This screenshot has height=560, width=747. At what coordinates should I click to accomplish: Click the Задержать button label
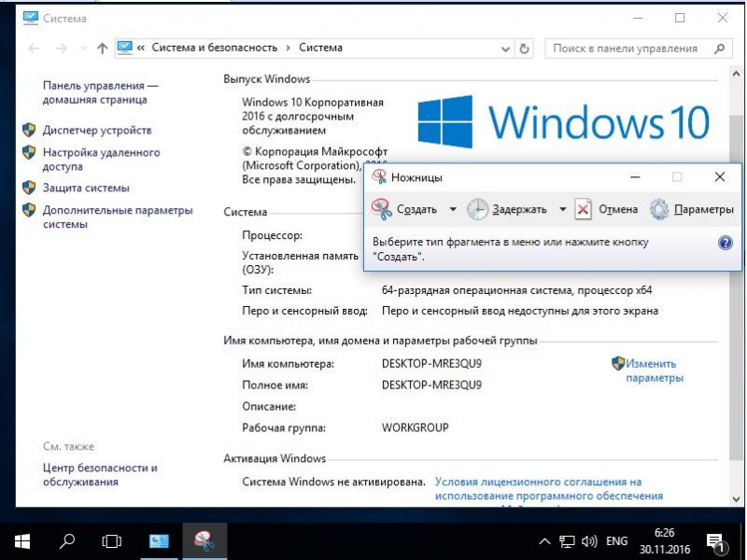tap(519, 209)
